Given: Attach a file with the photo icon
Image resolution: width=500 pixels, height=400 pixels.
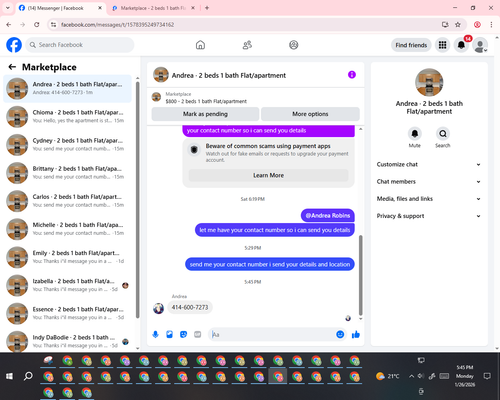Looking at the screenshot, I should (169, 334).
